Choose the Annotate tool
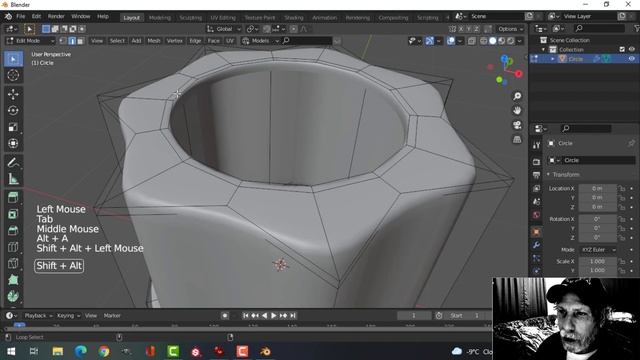Viewport: 640px width, 360px height. (13, 162)
